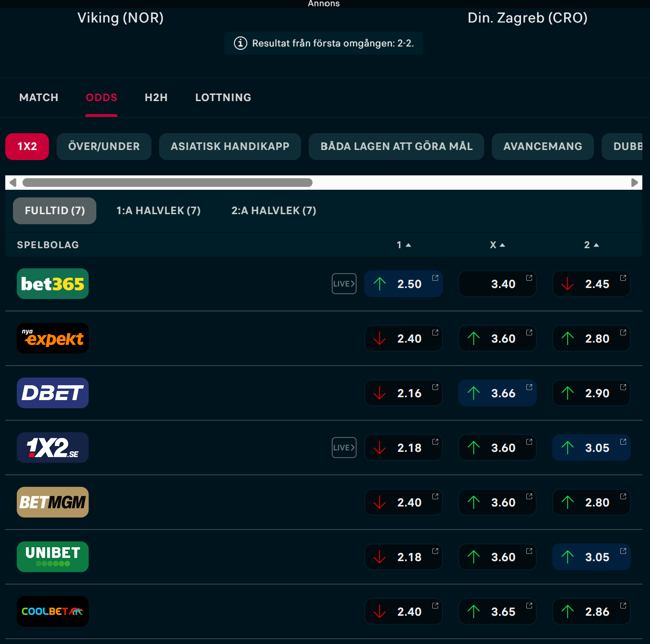Viewport: 650px width, 644px height.
Task: Open the H2H tab
Action: pyautogui.click(x=156, y=98)
